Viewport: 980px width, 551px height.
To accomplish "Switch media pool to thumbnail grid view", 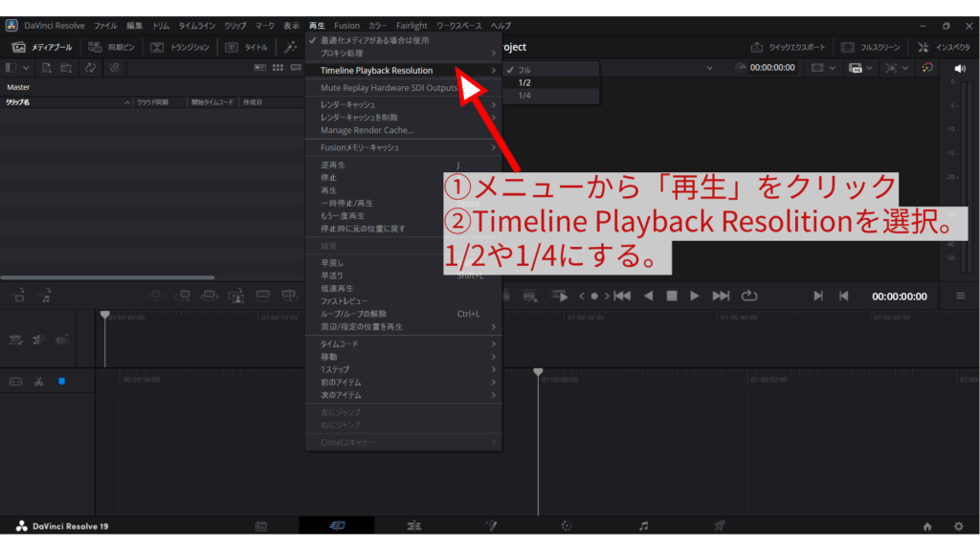I will click(x=278, y=68).
